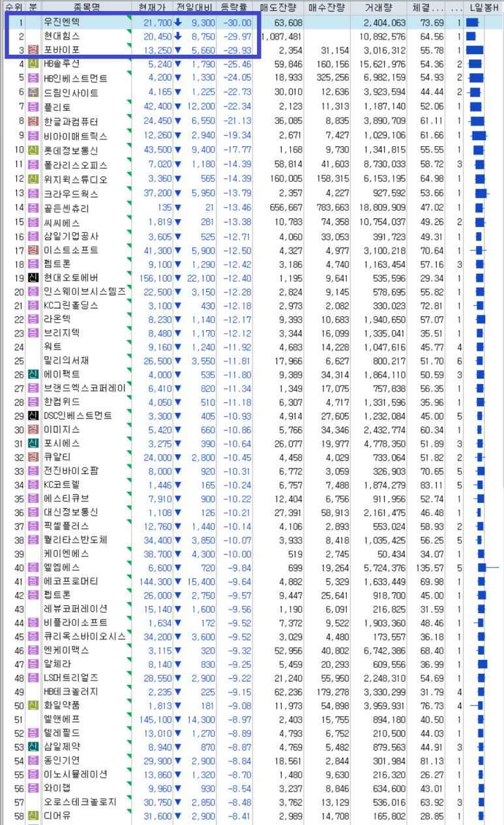Click the 156,100 price of 현대오토에버

155,278
